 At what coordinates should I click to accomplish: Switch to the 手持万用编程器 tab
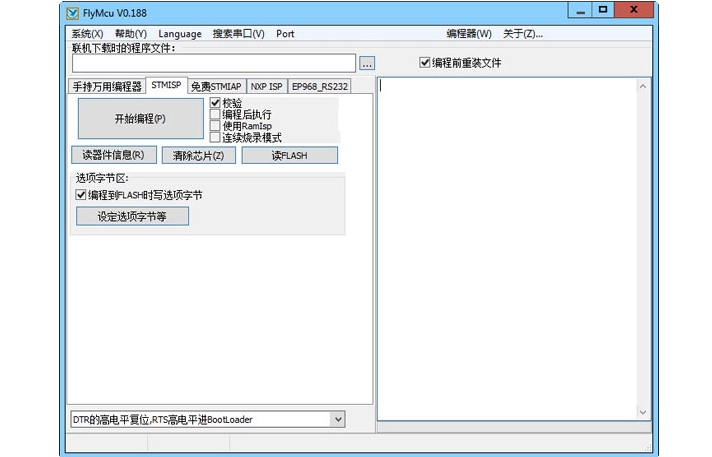[107, 86]
